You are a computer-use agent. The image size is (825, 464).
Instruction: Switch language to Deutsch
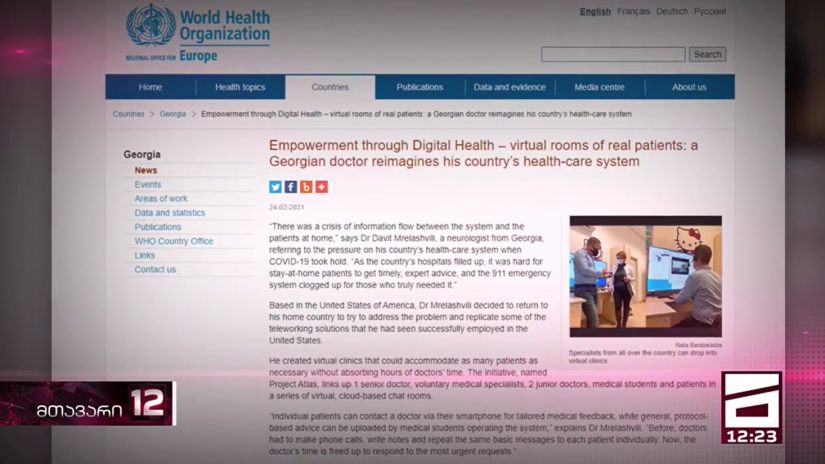pyautogui.click(x=672, y=11)
